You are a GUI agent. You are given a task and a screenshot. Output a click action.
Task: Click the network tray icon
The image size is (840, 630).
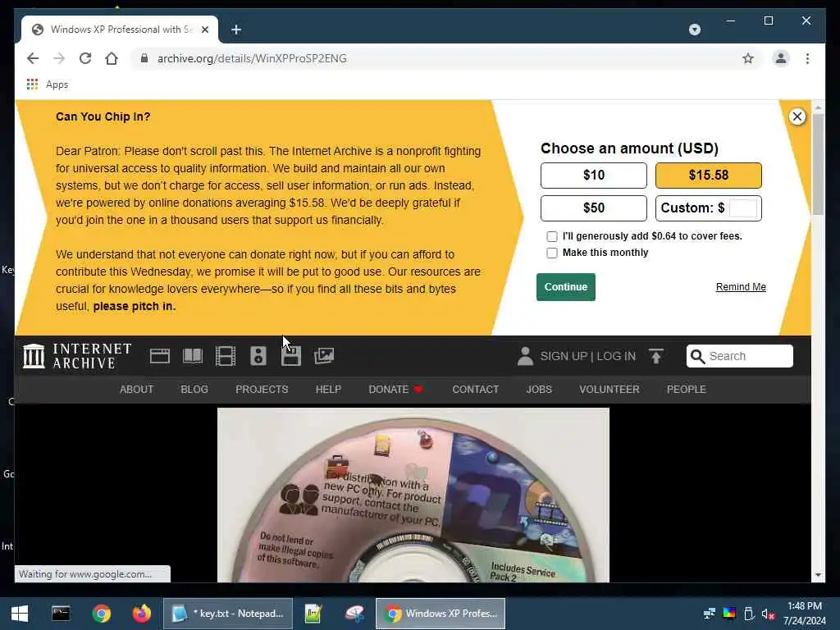click(710, 614)
